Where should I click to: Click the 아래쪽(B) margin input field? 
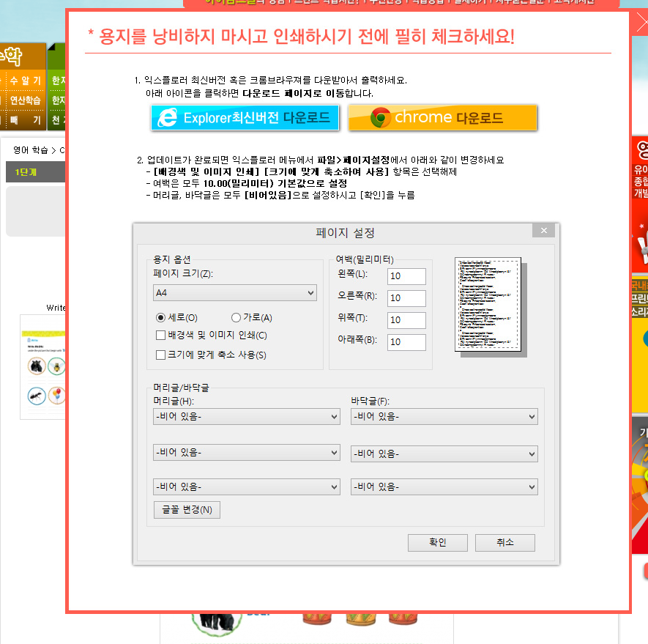point(406,342)
